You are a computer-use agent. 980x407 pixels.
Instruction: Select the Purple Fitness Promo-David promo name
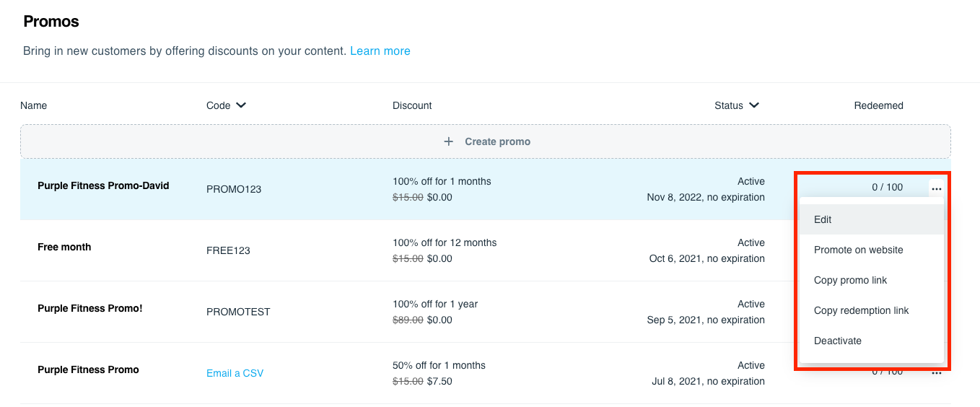103,185
